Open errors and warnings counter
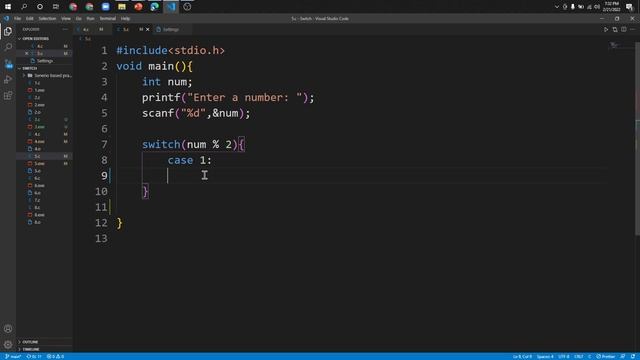 (56, 356)
